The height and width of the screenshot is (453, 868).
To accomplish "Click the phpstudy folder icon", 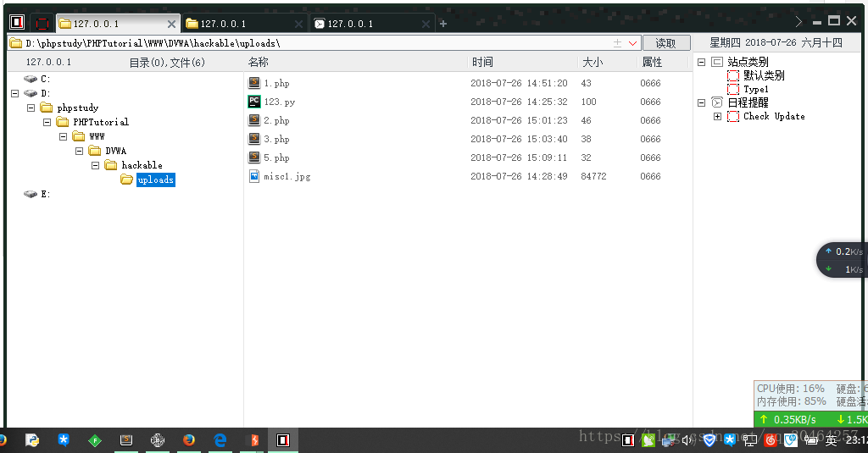I will 47,108.
